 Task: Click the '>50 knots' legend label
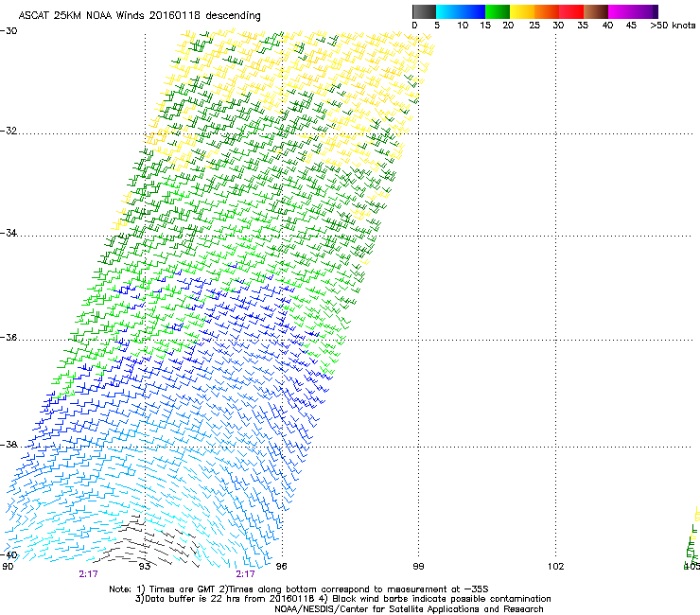pyautogui.click(x=673, y=26)
